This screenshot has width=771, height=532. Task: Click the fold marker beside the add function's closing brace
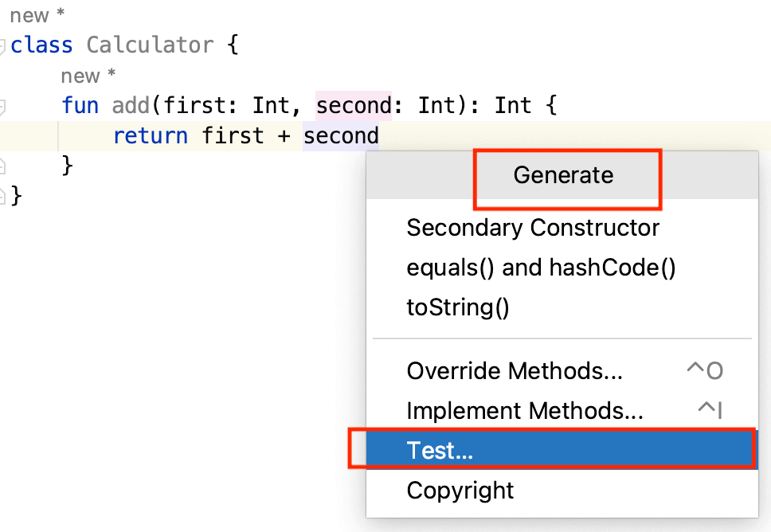4,164
